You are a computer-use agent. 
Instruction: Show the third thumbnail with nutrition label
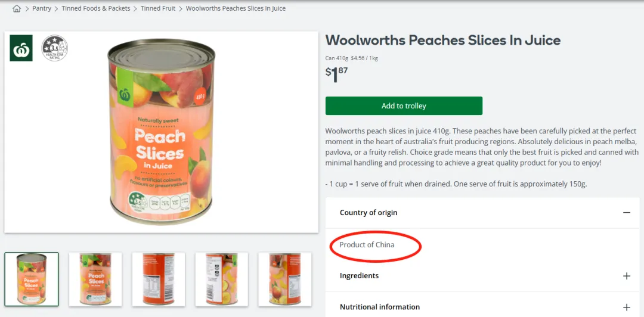[159, 279]
